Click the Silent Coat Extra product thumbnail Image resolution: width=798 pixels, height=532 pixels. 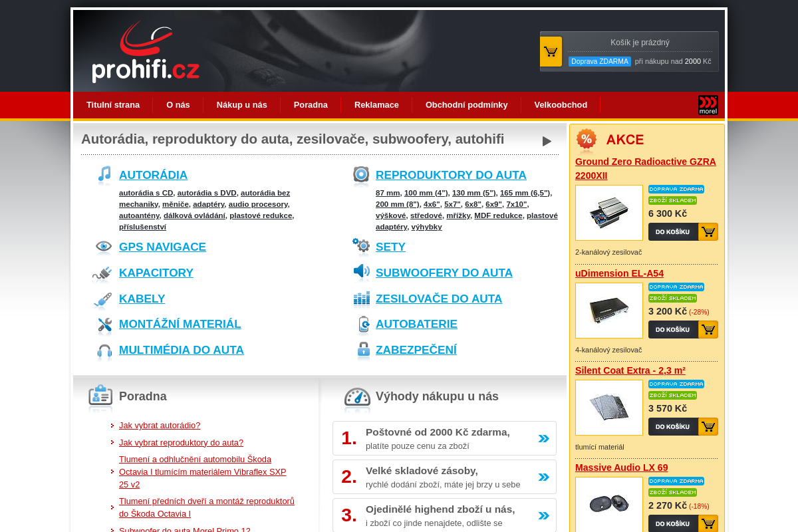(x=608, y=407)
